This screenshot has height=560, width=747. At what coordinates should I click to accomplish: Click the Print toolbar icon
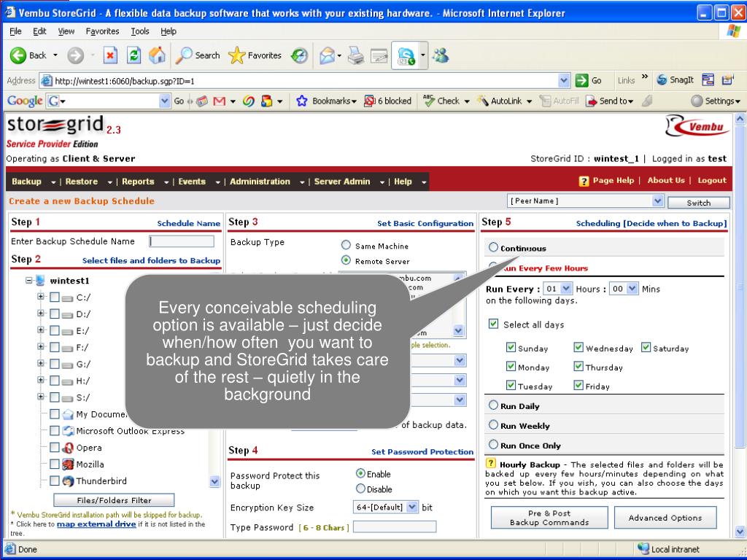click(x=355, y=55)
